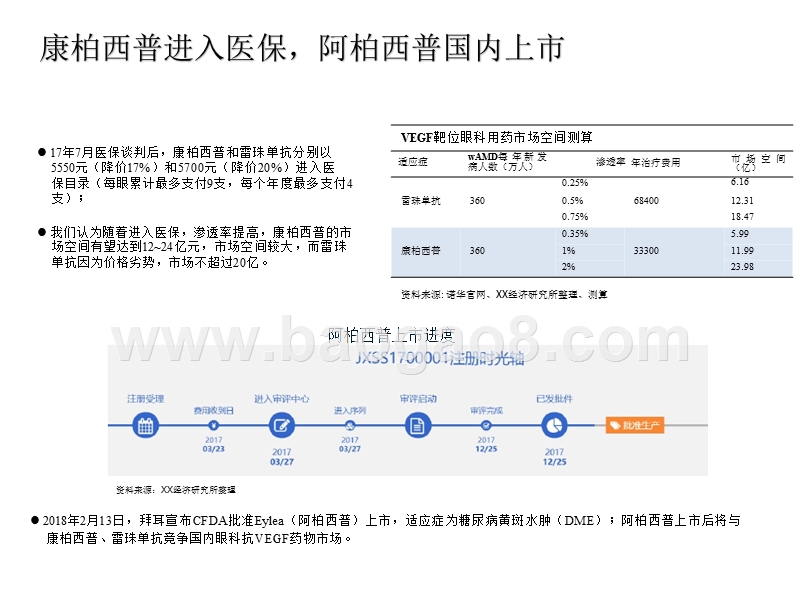
Task: Click the date 2017 03/23 on the timeline
Action: pyautogui.click(x=214, y=444)
